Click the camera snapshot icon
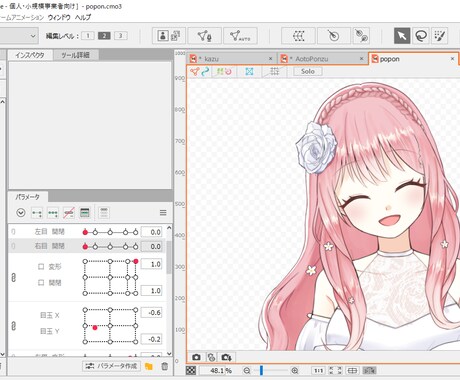 click(x=196, y=357)
